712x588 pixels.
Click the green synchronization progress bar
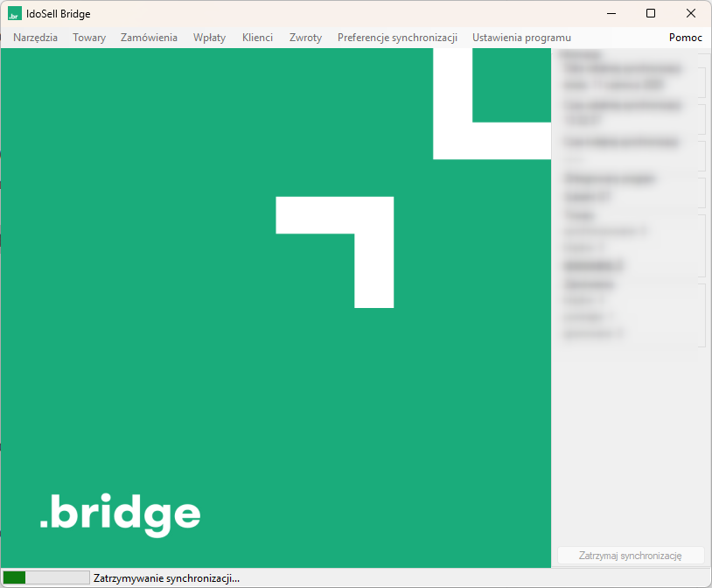click(x=46, y=578)
